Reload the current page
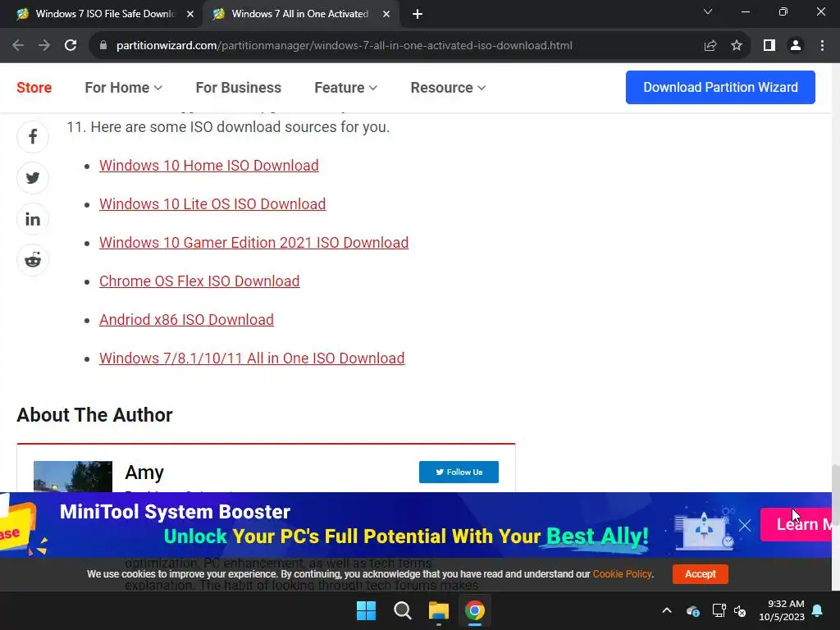 pyautogui.click(x=71, y=46)
